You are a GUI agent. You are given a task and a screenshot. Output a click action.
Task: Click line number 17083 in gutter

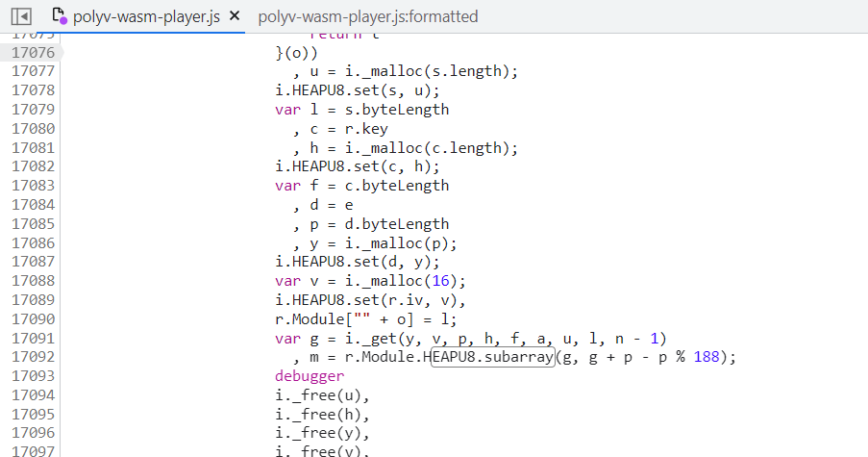point(34,186)
